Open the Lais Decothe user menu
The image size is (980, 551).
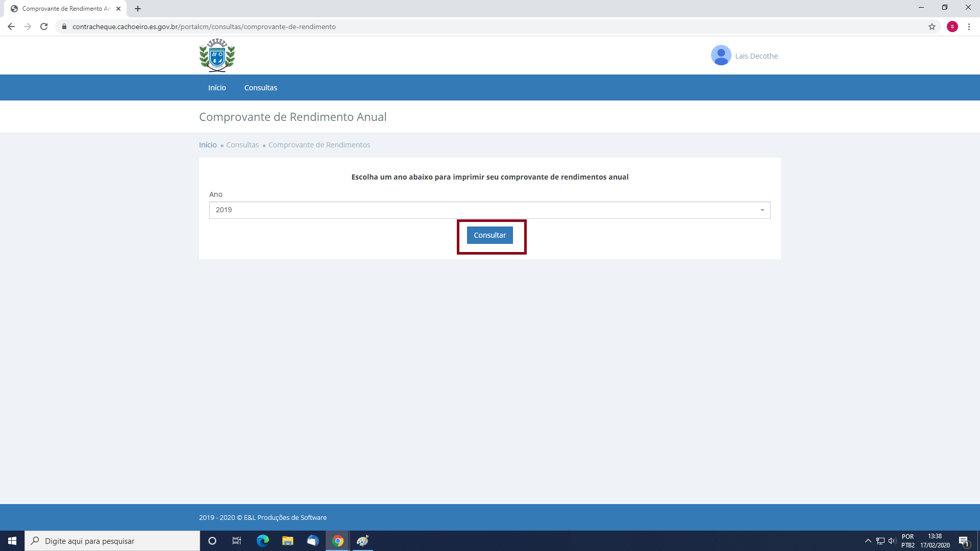pyautogui.click(x=756, y=56)
